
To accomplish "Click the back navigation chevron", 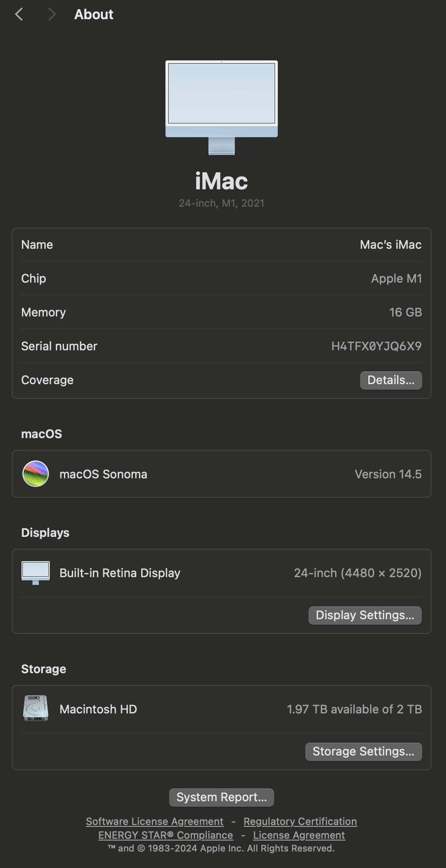I will point(19,15).
